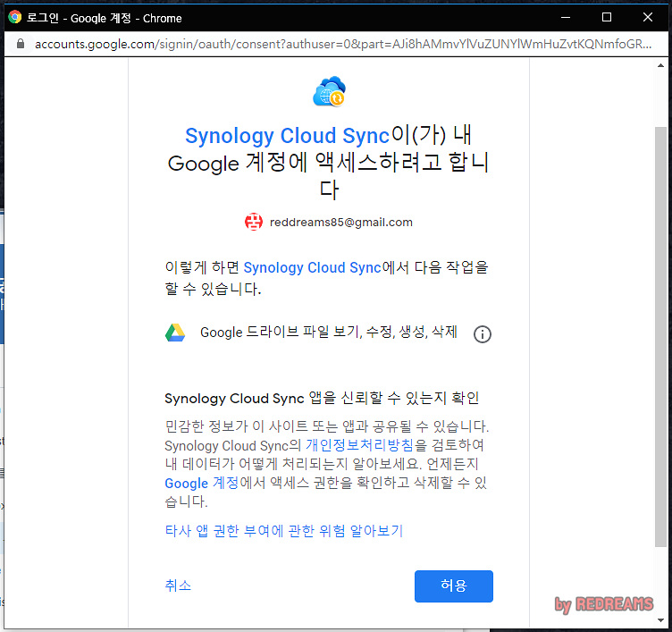
Task: Open 타사 앱 권한 부여에 관한 위험 알아보기 link
Action: [283, 531]
